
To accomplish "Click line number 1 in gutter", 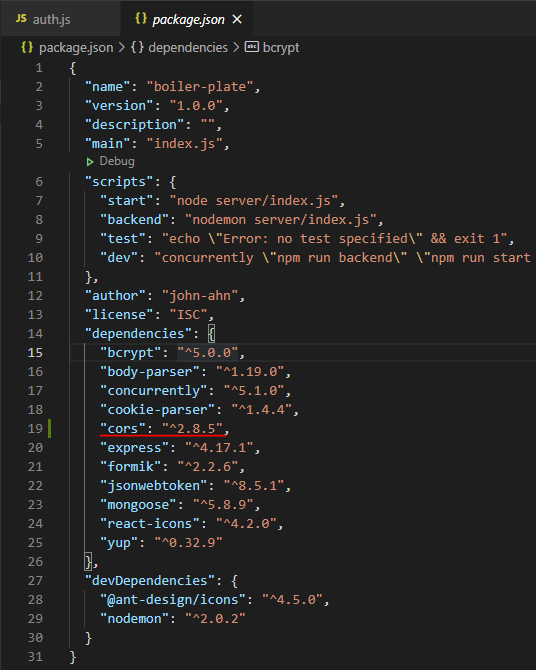I will [39, 68].
